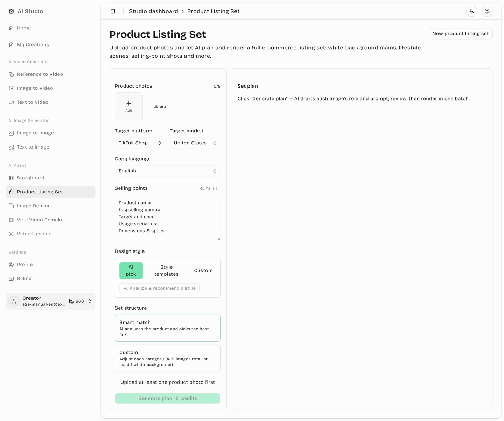The width and height of the screenshot is (504, 421).
Task: Open the Storyboard agent
Action: (x=50, y=178)
